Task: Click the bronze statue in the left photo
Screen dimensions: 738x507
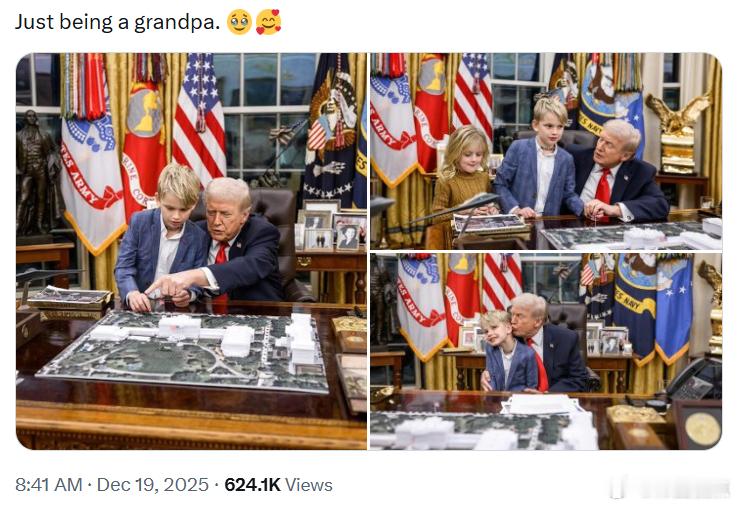Action: [35, 173]
